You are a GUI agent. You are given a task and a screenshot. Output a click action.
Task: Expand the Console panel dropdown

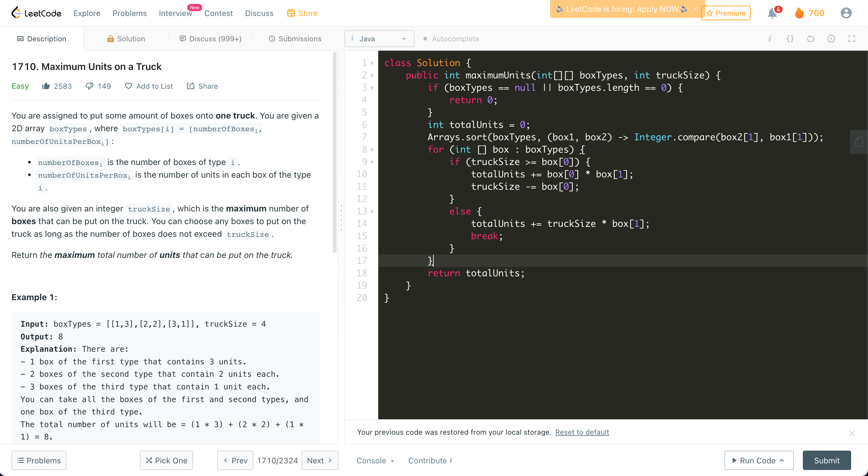tap(375, 461)
